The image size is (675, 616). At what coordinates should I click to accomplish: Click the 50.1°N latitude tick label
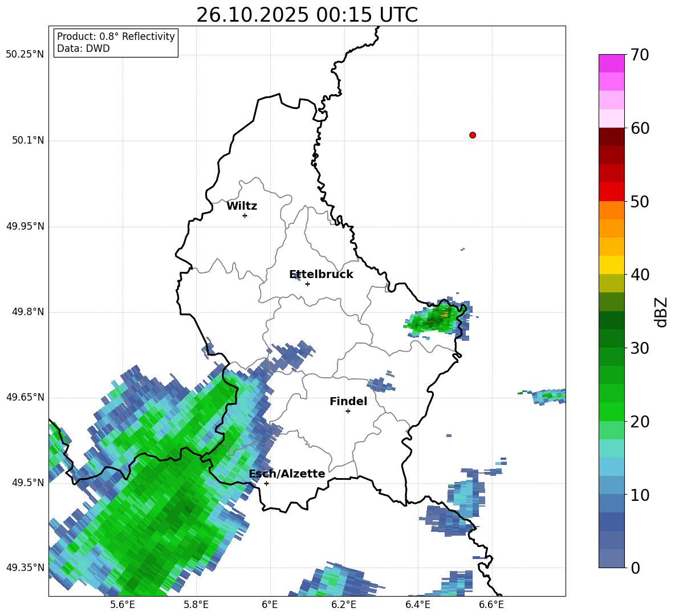point(25,140)
